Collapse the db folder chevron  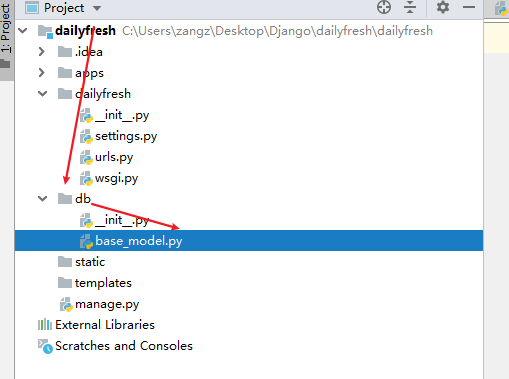coord(42,199)
